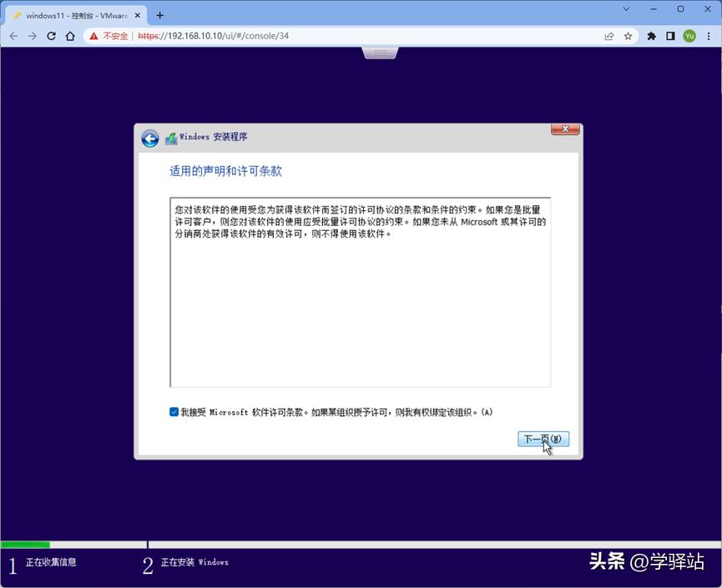Open the tab search chevron dropdown
Viewport: 722px width, 588px height.
pos(627,9)
